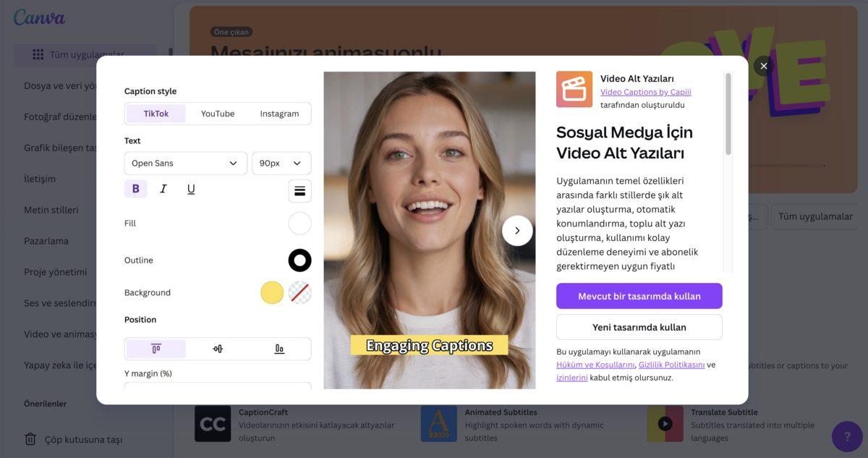Switch to YouTube caption style tab

(x=218, y=114)
